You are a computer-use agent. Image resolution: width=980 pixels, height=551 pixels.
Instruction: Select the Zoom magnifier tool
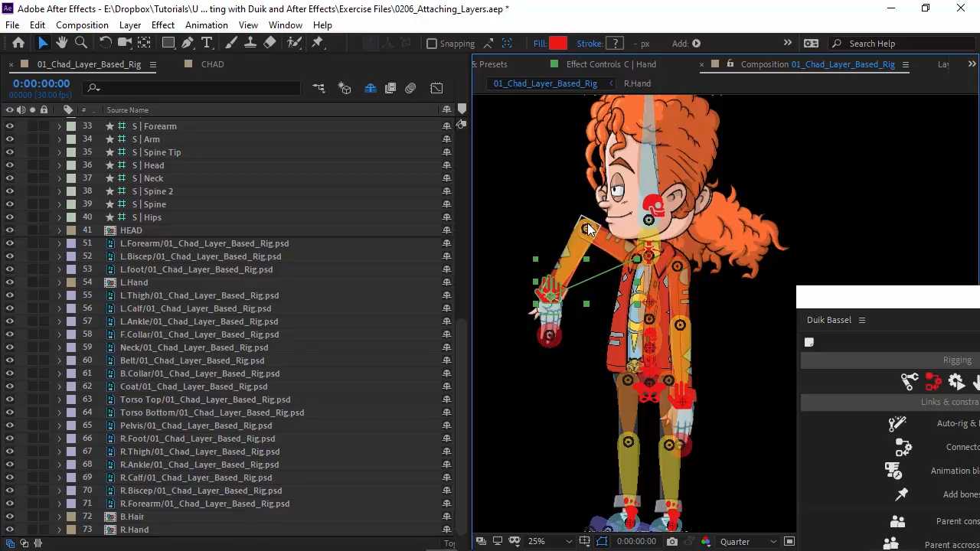81,44
